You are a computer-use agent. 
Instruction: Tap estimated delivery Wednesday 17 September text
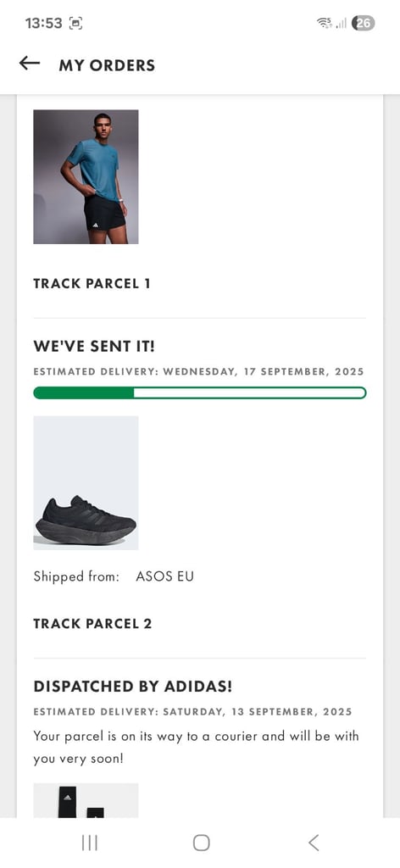coord(198,371)
